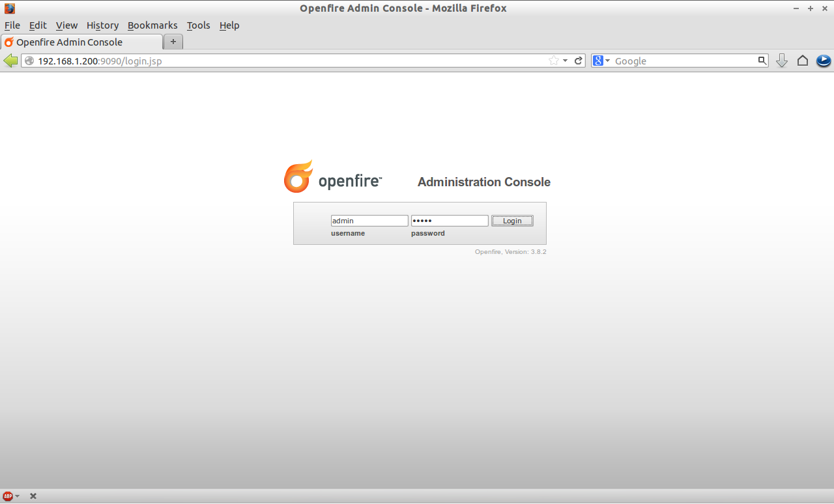This screenshot has height=504, width=834.
Task: Close the Firefox window
Action: [x=824, y=8]
